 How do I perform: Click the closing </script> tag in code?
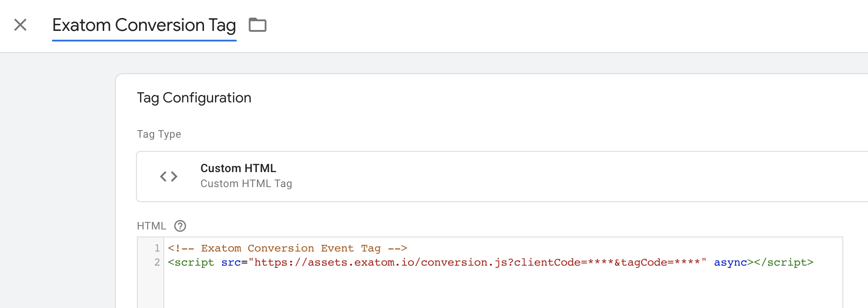point(784,262)
